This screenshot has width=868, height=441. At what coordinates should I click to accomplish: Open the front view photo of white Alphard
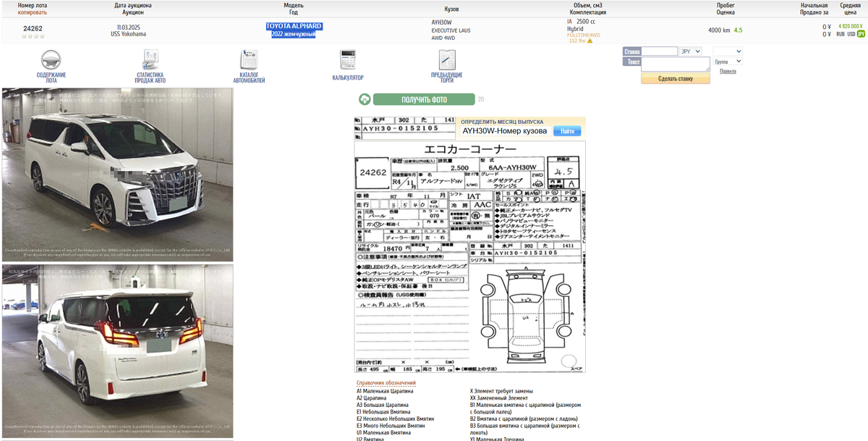[x=118, y=174]
